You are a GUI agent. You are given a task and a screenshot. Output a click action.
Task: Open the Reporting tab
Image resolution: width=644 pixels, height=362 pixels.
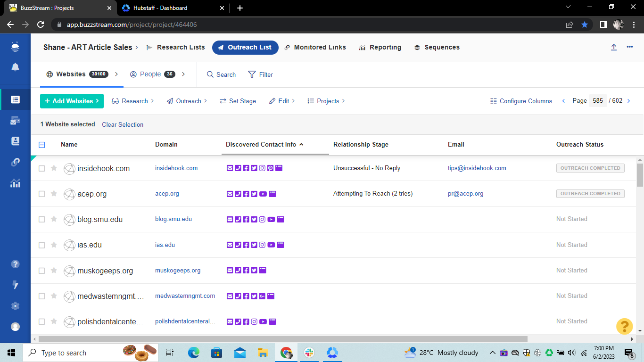(x=380, y=47)
